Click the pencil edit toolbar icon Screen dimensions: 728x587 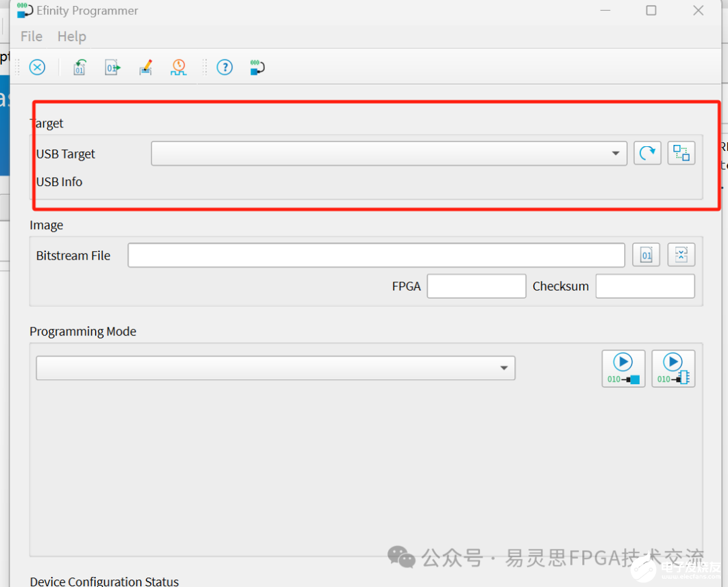click(x=146, y=67)
